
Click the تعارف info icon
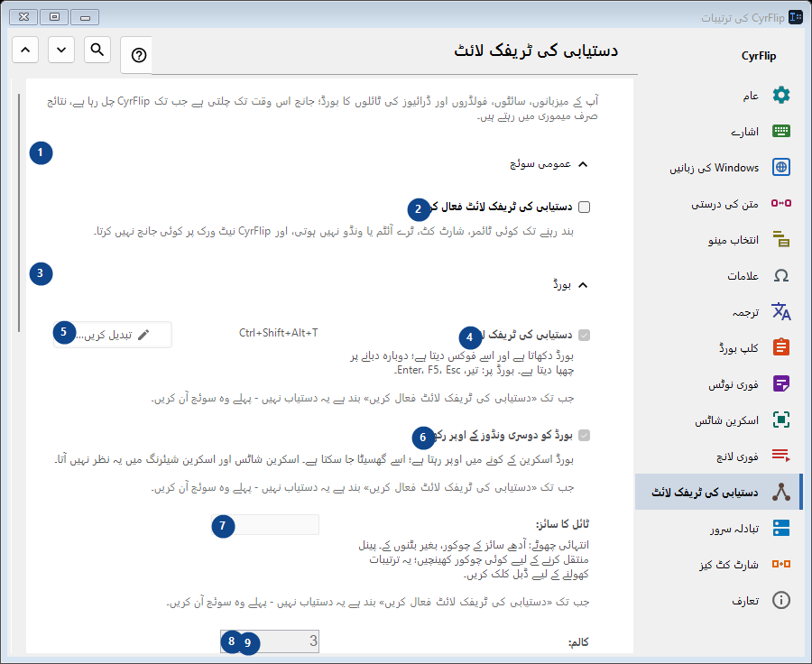point(781,600)
